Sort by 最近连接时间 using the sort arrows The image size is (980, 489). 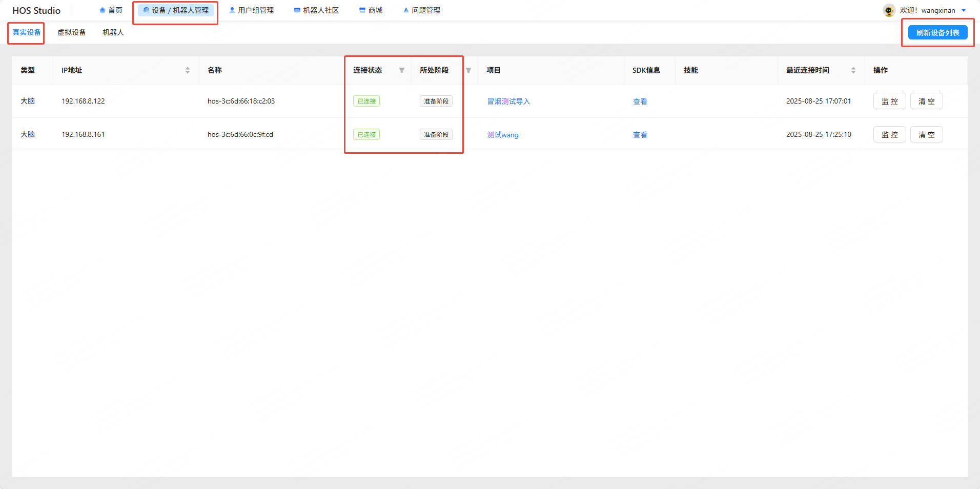click(x=853, y=70)
